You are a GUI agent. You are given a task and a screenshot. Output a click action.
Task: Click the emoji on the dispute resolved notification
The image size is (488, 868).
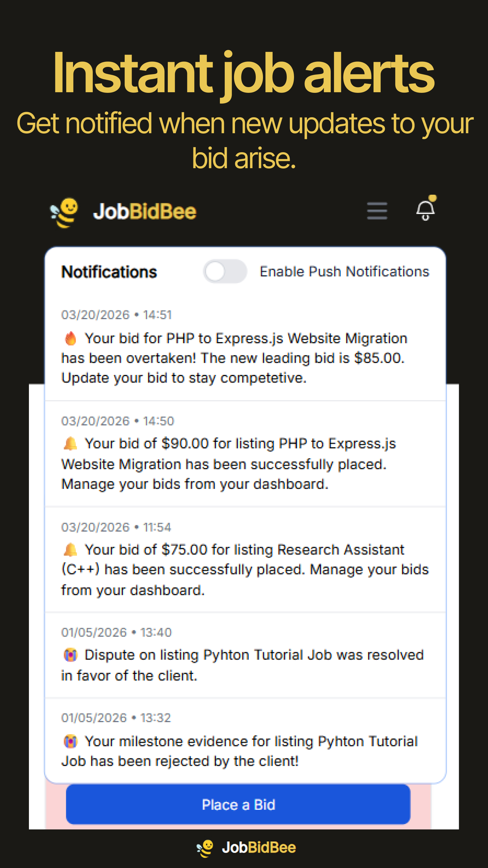[x=71, y=654]
